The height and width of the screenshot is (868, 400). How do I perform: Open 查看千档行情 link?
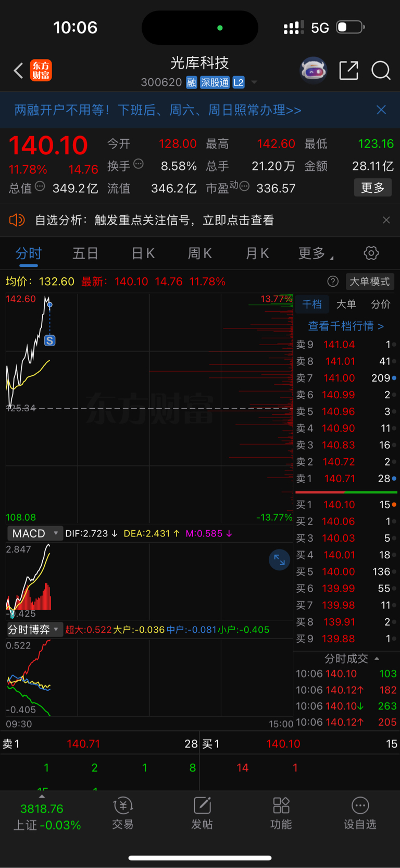pyautogui.click(x=346, y=326)
